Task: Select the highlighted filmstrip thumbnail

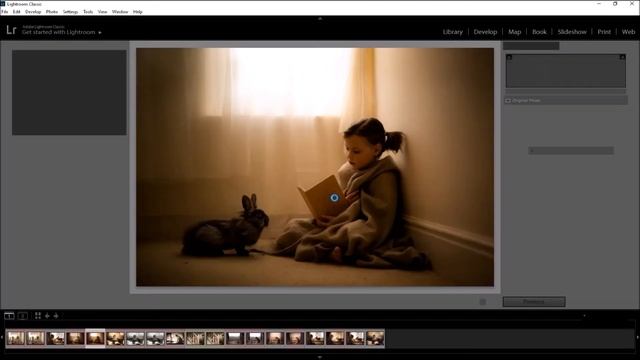Action: pyautogui.click(x=95, y=338)
